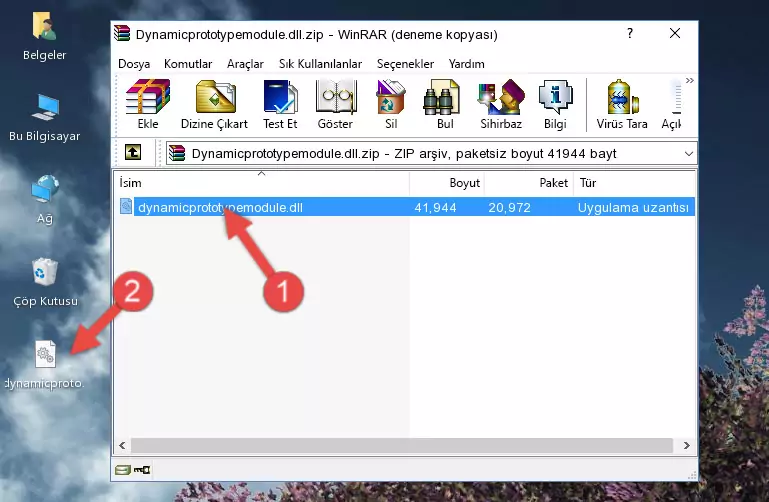The width and height of the screenshot is (769, 502).
Task: Open the Seçenekler menu
Action: (405, 64)
